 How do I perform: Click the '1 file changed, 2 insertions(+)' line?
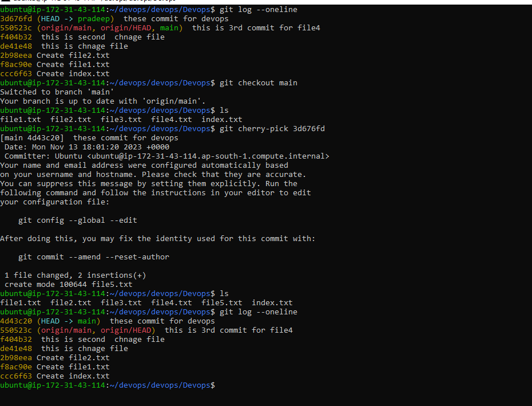click(x=76, y=275)
